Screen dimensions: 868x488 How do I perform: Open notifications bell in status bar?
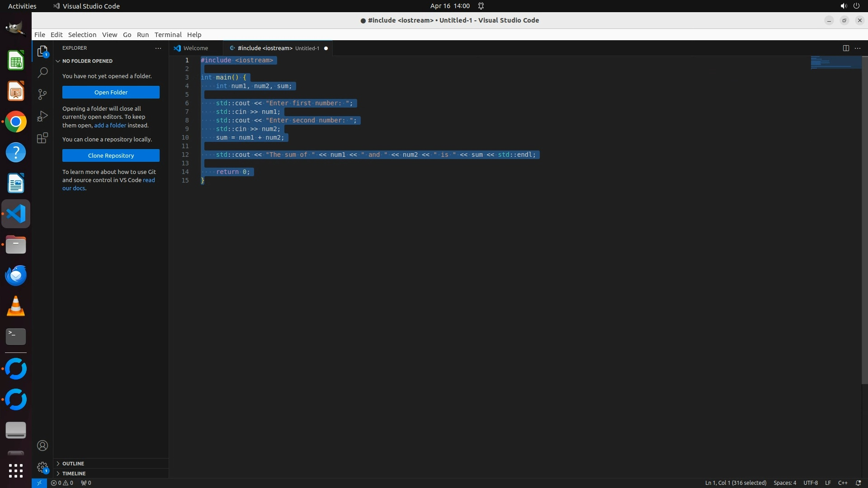858,483
